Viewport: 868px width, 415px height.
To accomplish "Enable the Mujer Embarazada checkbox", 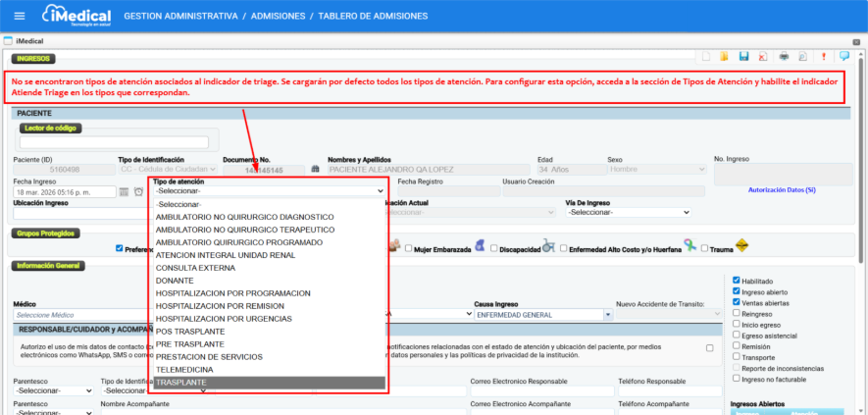I will [x=408, y=248].
